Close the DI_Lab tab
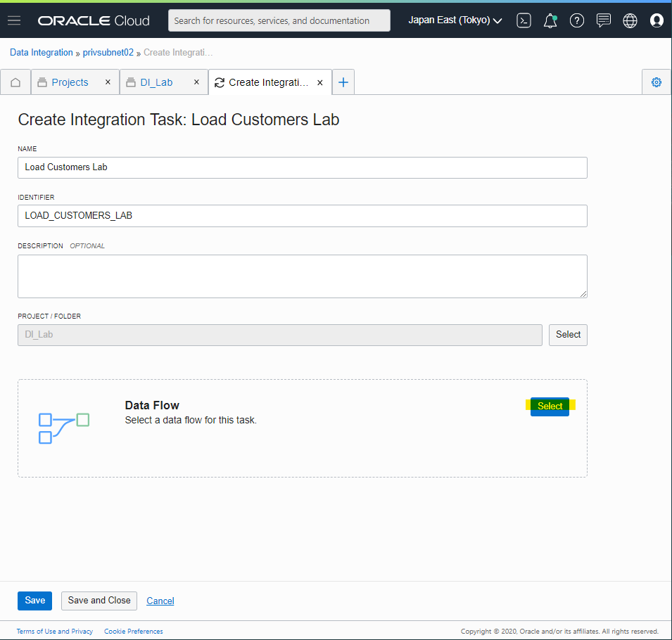Viewport: 672px width, 640px height. pos(197,82)
